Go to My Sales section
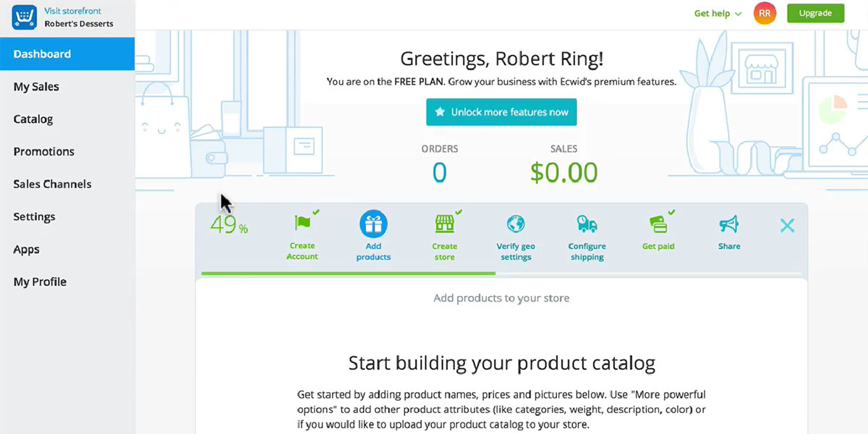868x434 pixels. coord(36,87)
